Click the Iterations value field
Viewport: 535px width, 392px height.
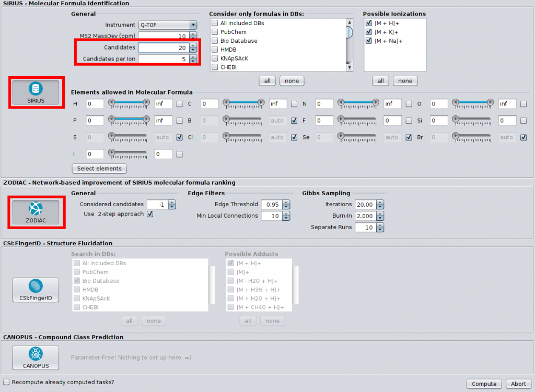point(366,205)
